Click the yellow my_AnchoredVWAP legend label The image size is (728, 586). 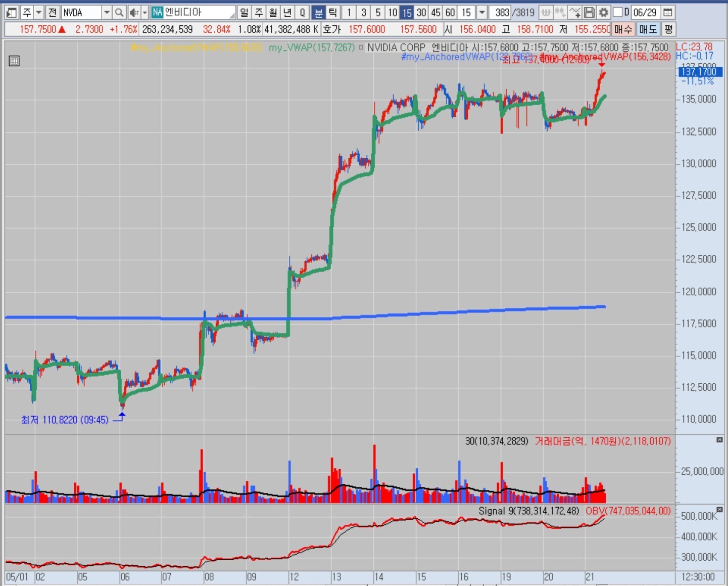point(196,48)
